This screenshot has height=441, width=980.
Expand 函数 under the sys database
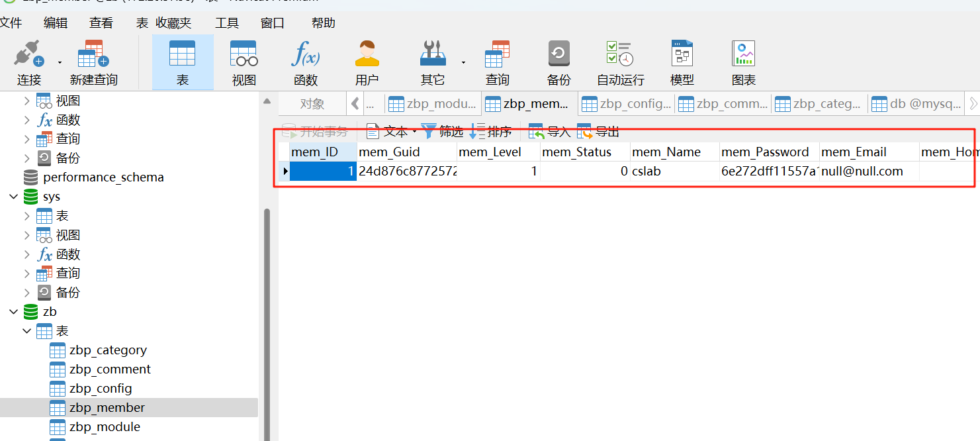click(x=26, y=254)
